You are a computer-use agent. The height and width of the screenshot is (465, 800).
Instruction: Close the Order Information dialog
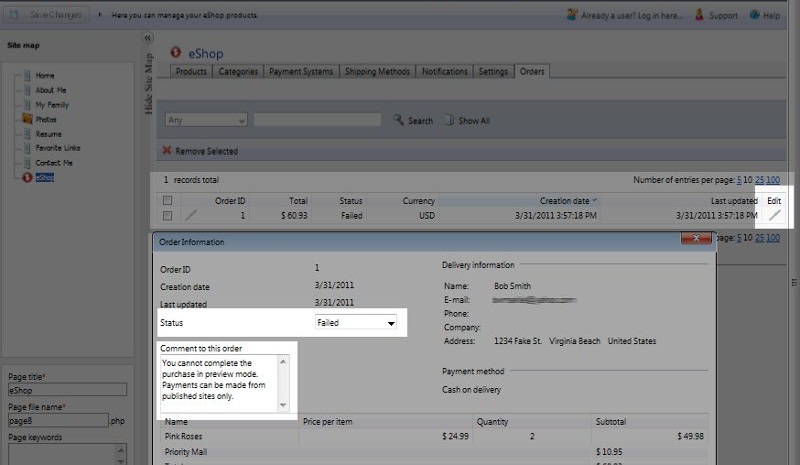[x=696, y=238]
